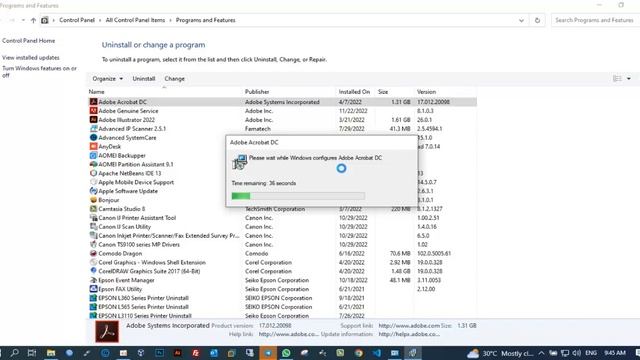This screenshot has height=360, width=640.
Task: Click the Advanced SystemCare icon
Action: (x=93, y=138)
